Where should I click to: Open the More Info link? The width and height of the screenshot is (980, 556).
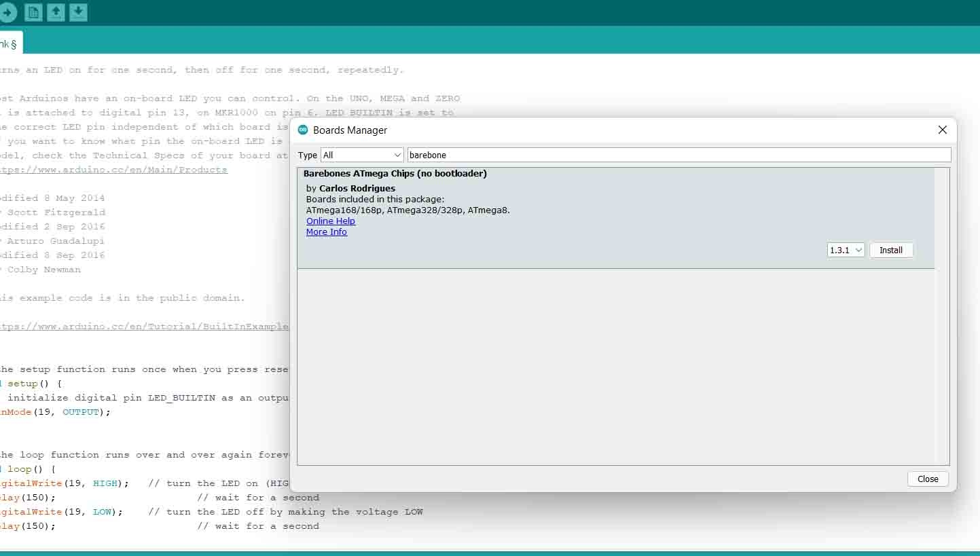tap(327, 231)
